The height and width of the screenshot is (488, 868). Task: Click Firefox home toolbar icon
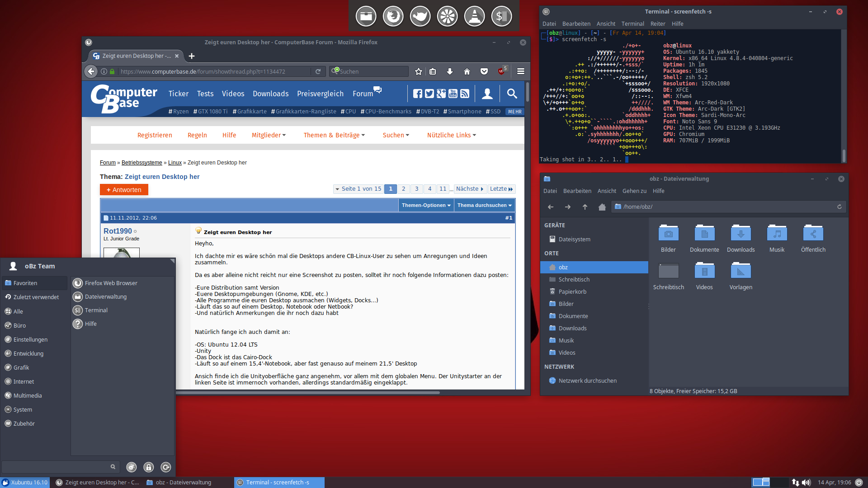pyautogui.click(x=467, y=71)
